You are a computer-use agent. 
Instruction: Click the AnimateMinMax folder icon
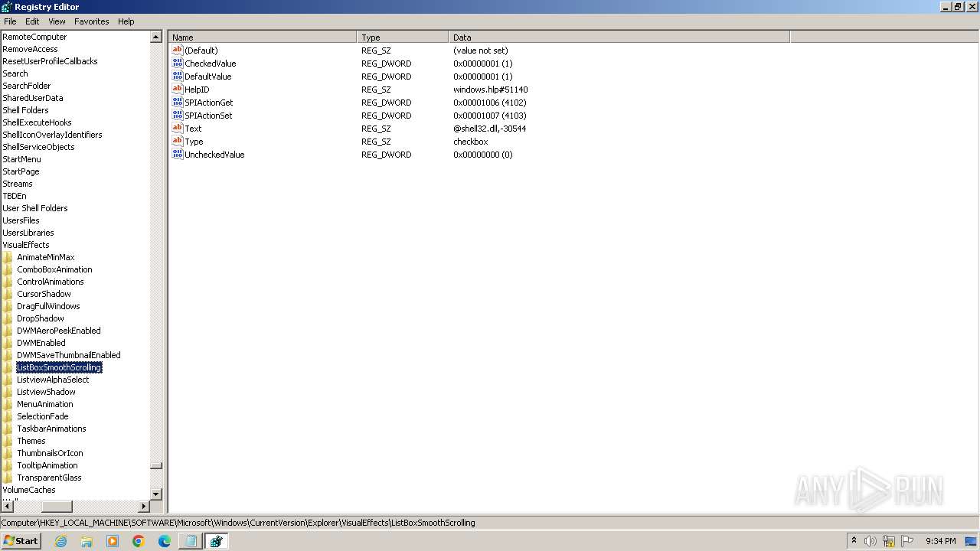pyautogui.click(x=8, y=257)
